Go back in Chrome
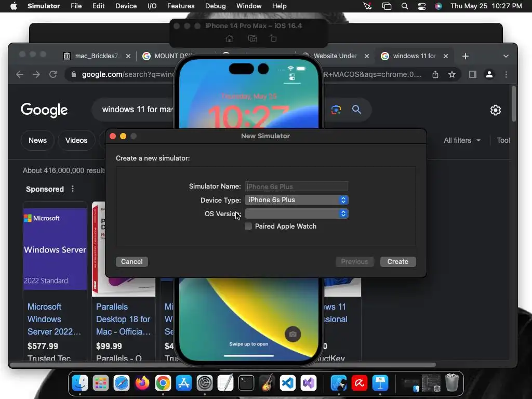 (x=20, y=74)
